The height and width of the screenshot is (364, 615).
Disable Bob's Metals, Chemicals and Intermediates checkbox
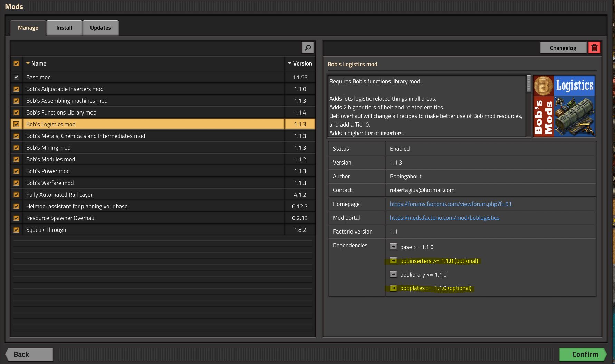click(x=16, y=136)
